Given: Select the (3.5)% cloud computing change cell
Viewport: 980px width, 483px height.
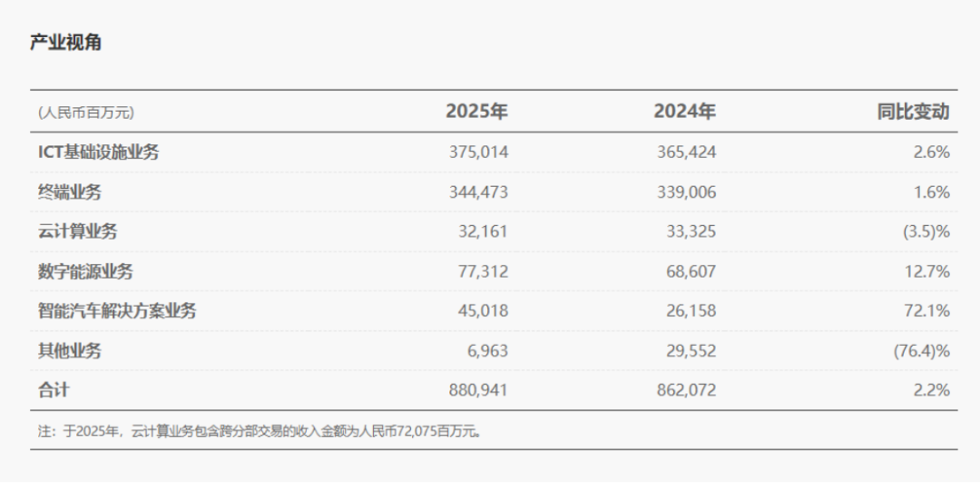Looking at the screenshot, I should 925,232.
